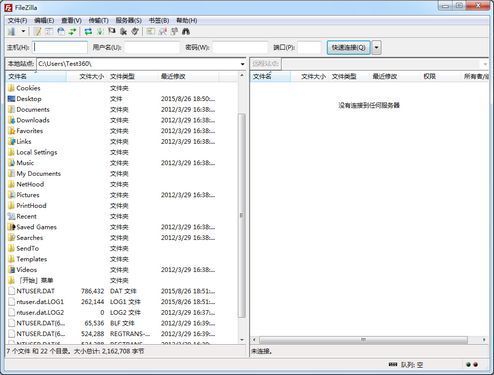The image size is (494, 375).
Task: Select the My Documents folder row
Action: click(x=122, y=173)
